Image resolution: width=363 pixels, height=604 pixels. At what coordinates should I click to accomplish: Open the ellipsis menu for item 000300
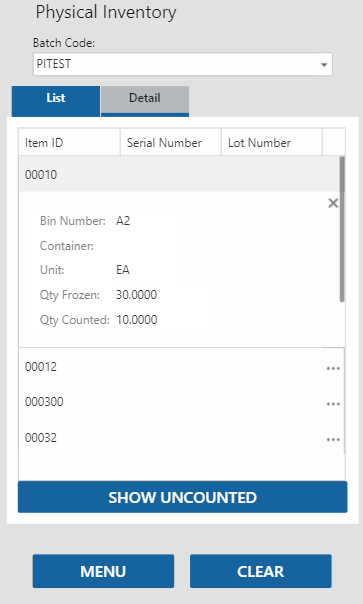pos(333,404)
